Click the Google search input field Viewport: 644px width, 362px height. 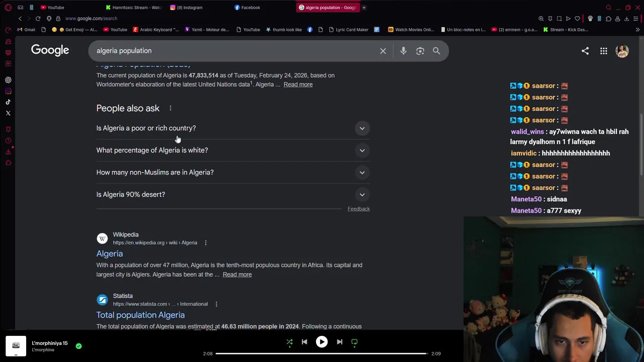(x=234, y=51)
